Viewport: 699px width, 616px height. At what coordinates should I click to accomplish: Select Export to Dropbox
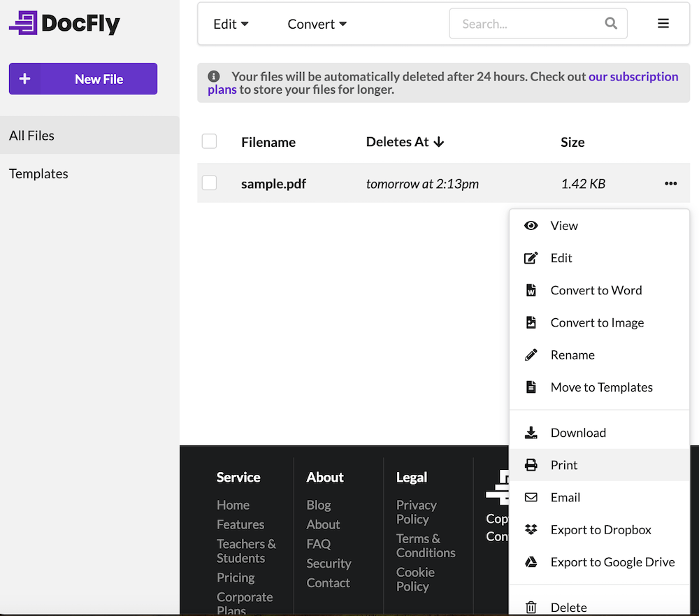pyautogui.click(x=599, y=529)
